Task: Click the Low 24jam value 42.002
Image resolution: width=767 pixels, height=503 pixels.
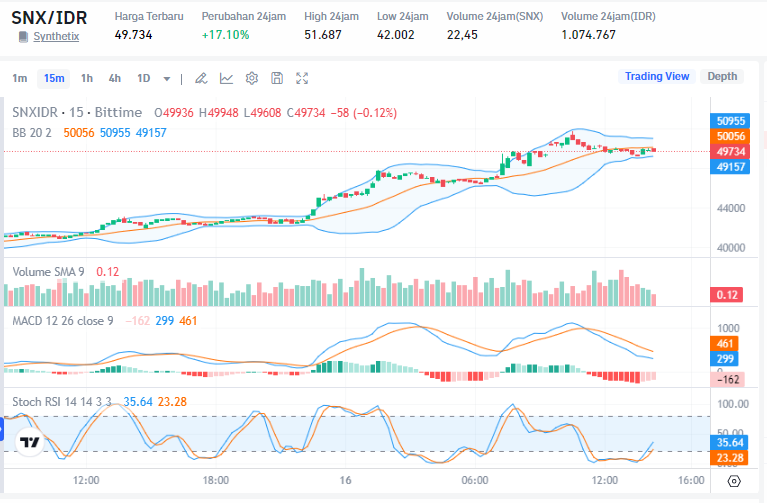Action: (x=396, y=35)
